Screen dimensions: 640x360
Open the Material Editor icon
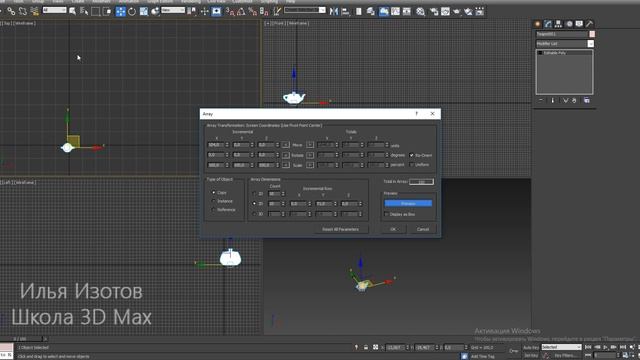(x=420, y=11)
